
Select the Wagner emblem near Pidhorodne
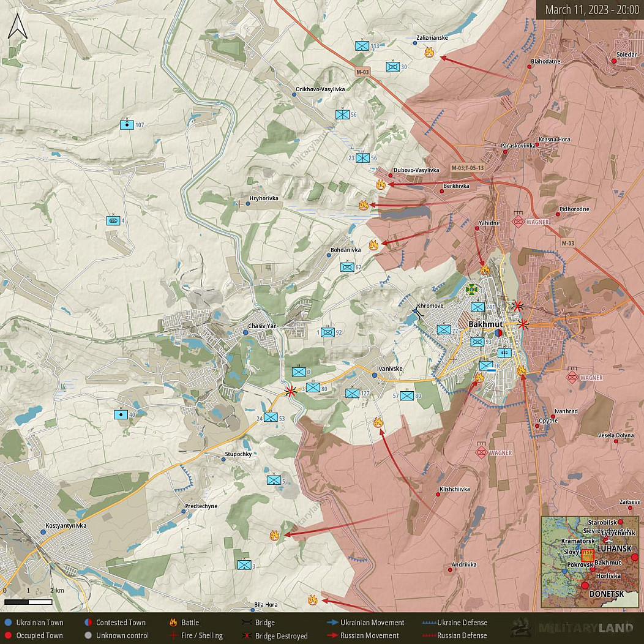pos(519,221)
